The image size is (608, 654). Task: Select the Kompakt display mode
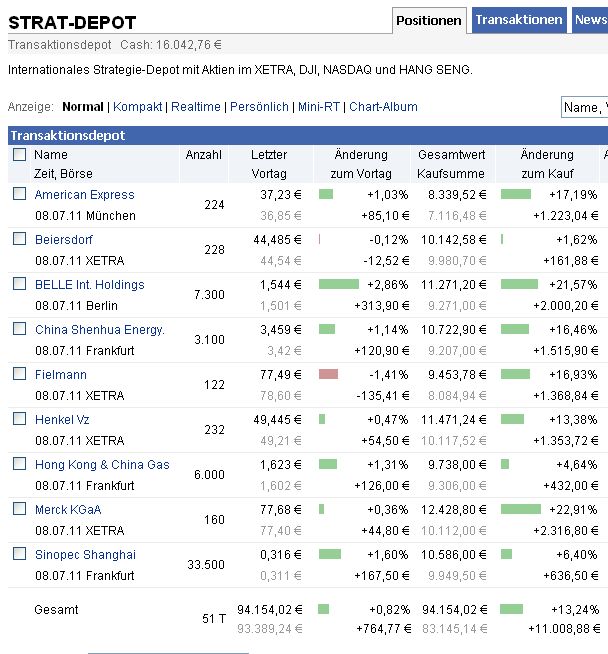[138, 107]
